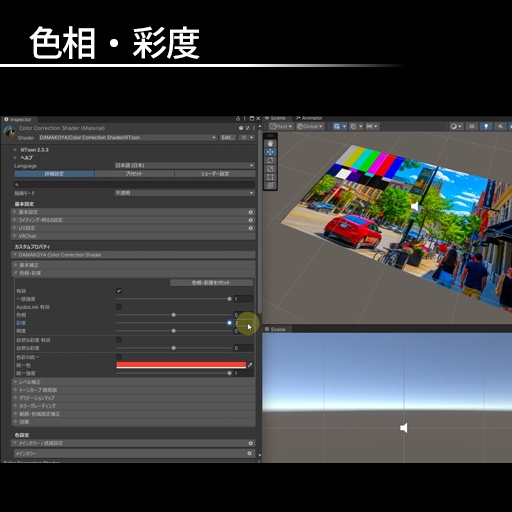Click the speaker gizmo in lower Scene view
The image size is (512, 512).
[404, 428]
